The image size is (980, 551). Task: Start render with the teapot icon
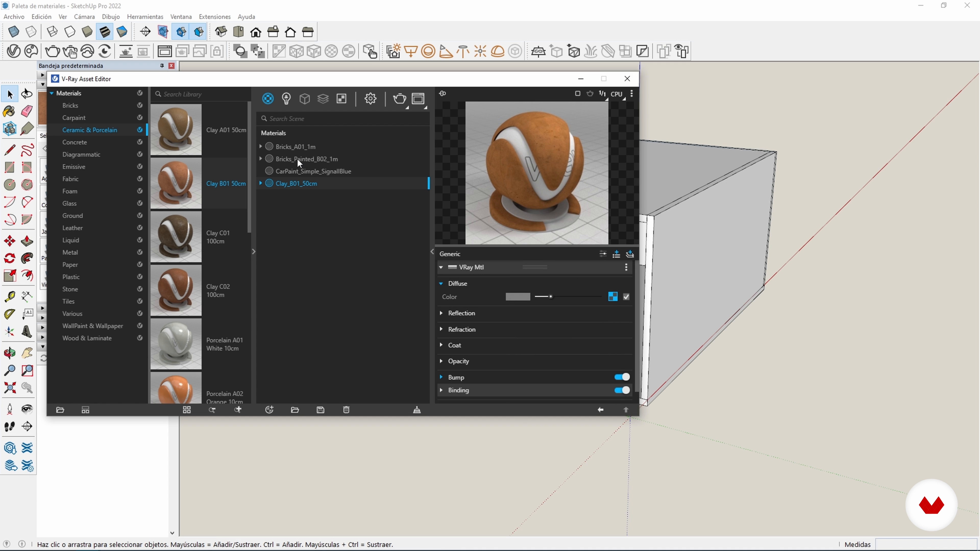[x=399, y=99]
